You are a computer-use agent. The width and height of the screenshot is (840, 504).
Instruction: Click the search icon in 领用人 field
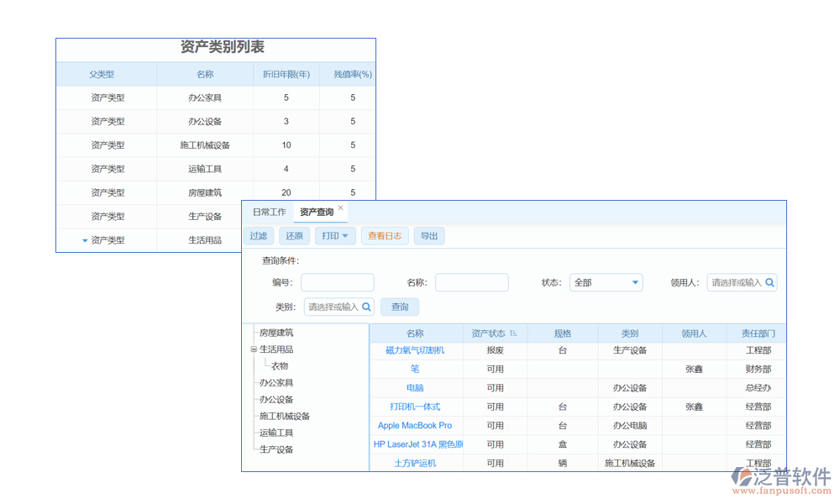pyautogui.click(x=769, y=283)
